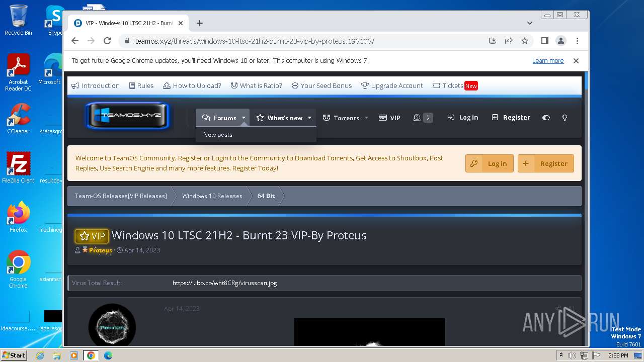Screen dimensions: 644x362
Task: Open the Chrome tab search chevron
Action: pyautogui.click(x=530, y=23)
